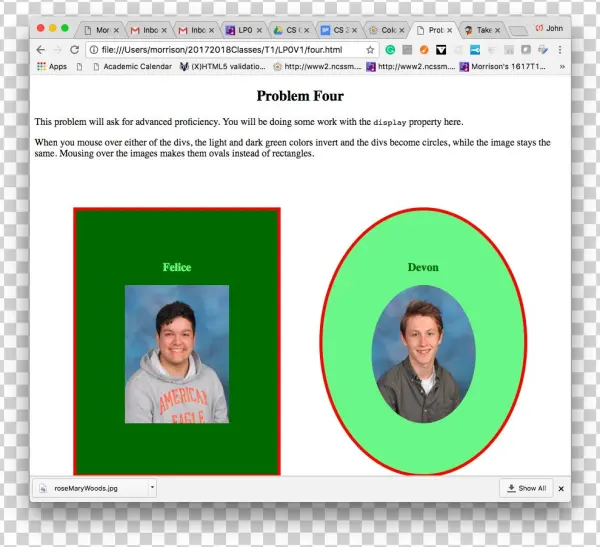Screen dimensions: 600x547
Task: Open the roseMaryWoods.jpg download item
Action: point(90,488)
